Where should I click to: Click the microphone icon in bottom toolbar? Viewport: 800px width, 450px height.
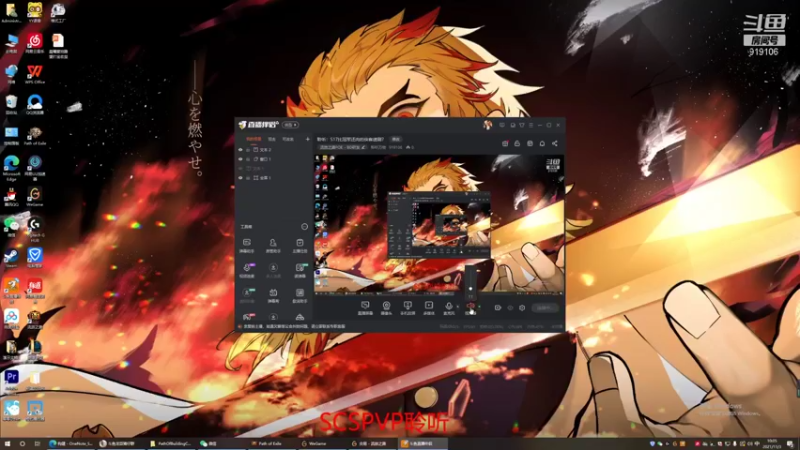coord(449,305)
